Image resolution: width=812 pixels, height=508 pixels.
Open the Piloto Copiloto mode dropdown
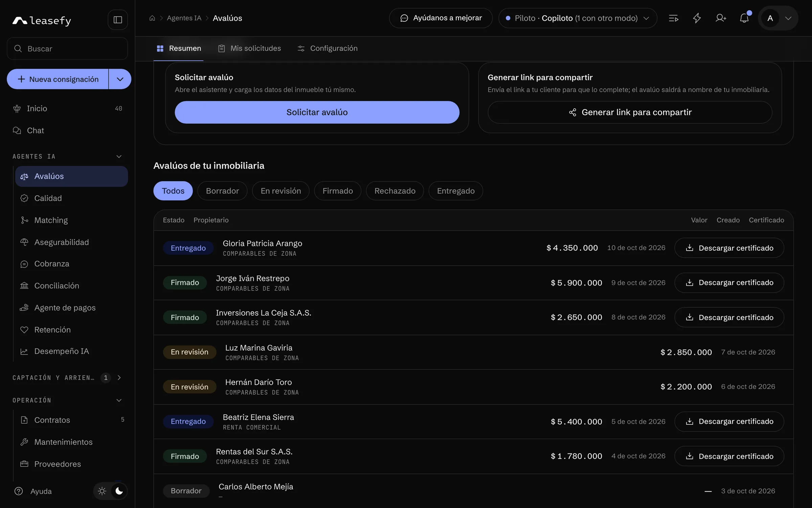tap(578, 18)
